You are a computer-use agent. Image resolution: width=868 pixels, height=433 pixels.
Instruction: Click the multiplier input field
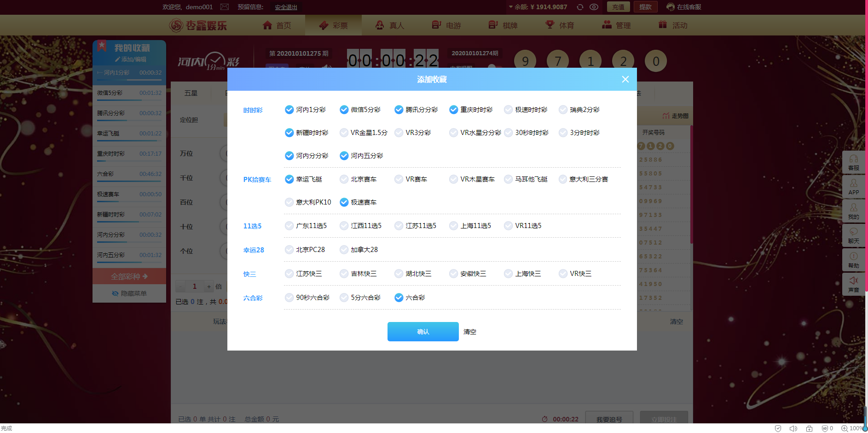[195, 287]
